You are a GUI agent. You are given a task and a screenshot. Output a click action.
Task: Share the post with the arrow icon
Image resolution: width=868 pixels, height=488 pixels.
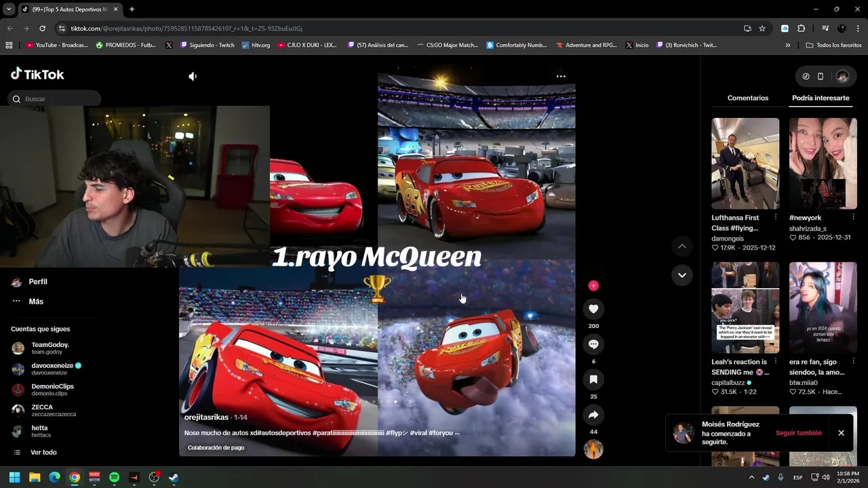pos(593,415)
